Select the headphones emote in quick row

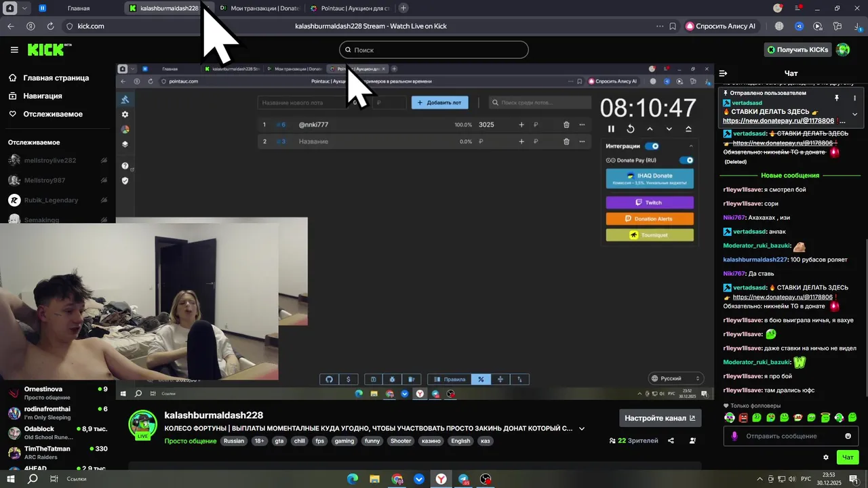pos(729,418)
